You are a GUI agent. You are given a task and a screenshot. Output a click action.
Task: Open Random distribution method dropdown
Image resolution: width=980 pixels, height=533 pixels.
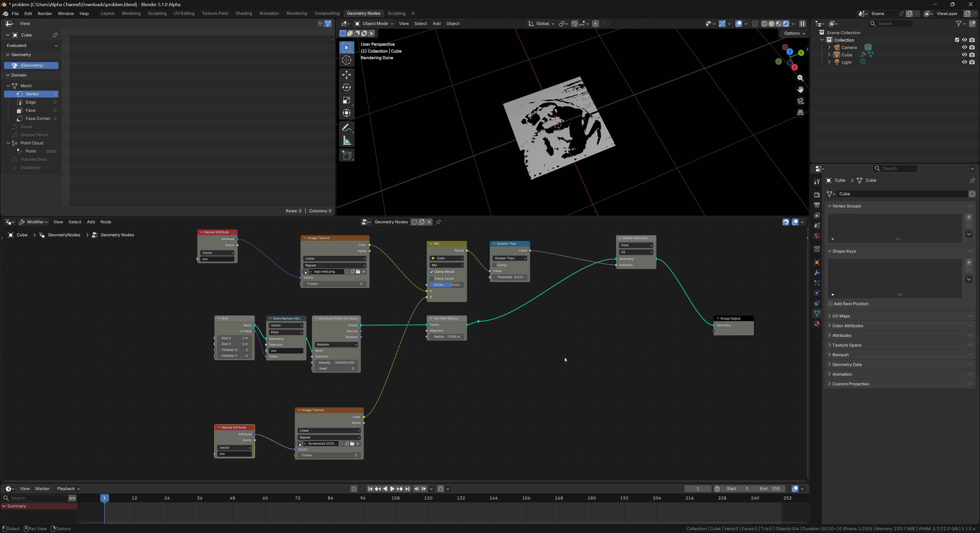[336, 345]
